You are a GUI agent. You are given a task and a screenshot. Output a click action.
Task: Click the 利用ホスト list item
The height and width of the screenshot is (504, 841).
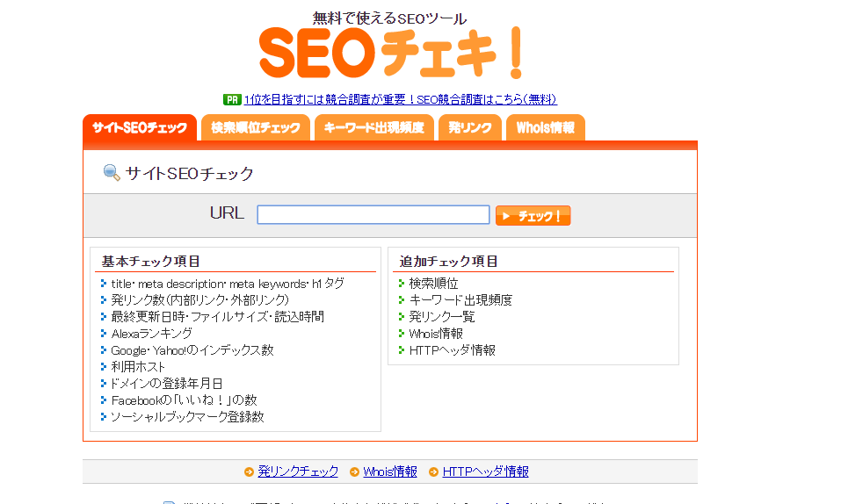coord(138,367)
